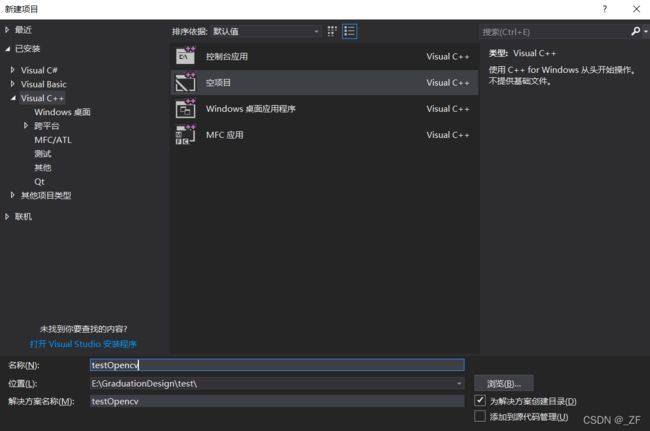This screenshot has height=431, width=650.
Task: Click the 位置 path field
Action: tap(277, 383)
